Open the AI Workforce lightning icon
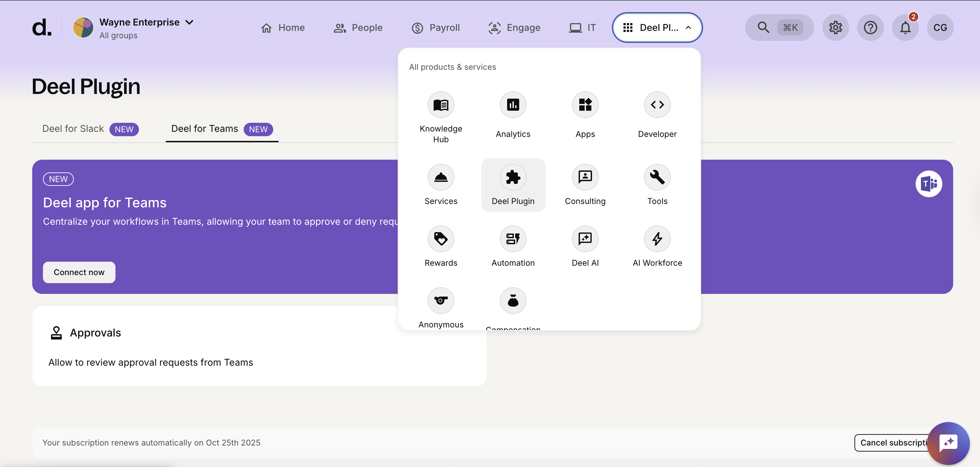This screenshot has width=980, height=467. point(657,239)
